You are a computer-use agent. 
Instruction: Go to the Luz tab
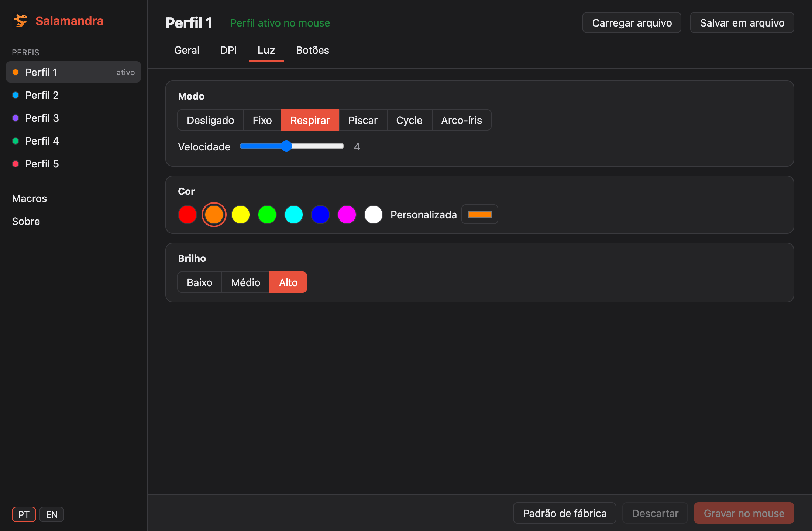266,50
